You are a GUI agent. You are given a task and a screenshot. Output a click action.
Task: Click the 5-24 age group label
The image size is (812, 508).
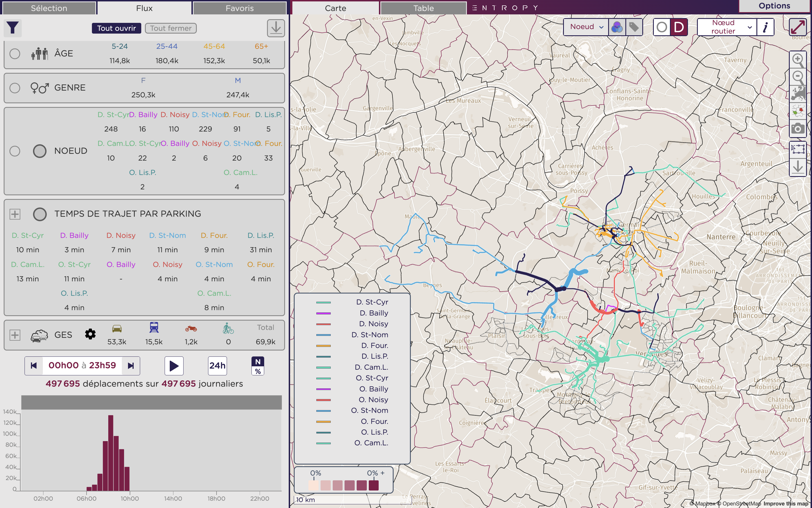tap(120, 46)
